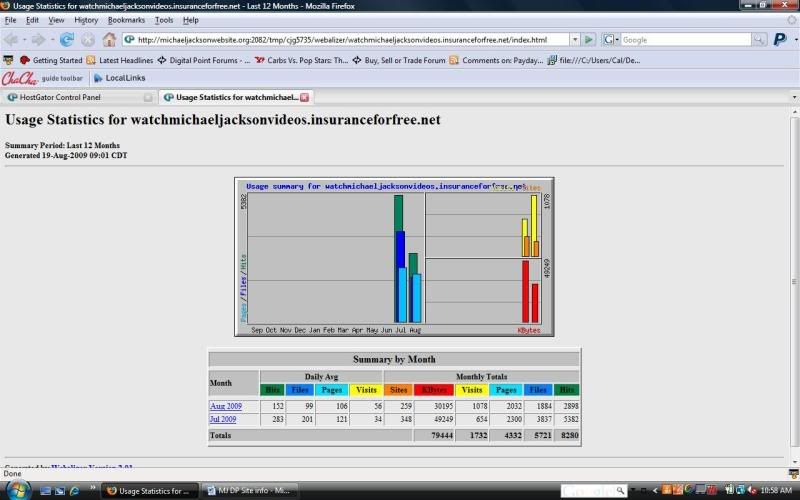Click the search magnifier button in Google box
Image resolution: width=800 pixels, height=500 pixels.
tap(759, 39)
